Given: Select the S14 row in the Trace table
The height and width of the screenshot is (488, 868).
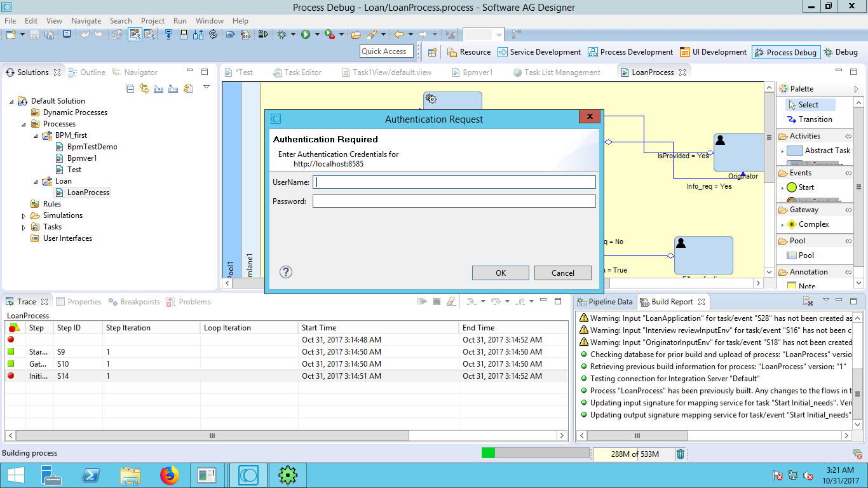Looking at the screenshot, I should [286, 376].
